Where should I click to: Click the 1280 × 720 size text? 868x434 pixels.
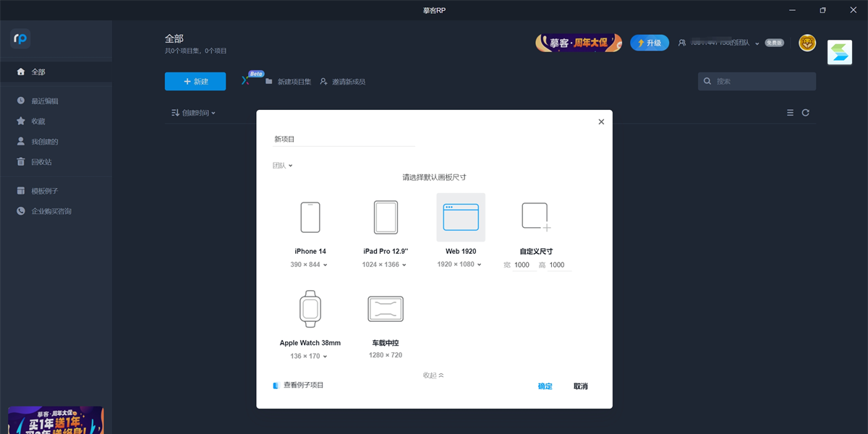[x=386, y=356]
